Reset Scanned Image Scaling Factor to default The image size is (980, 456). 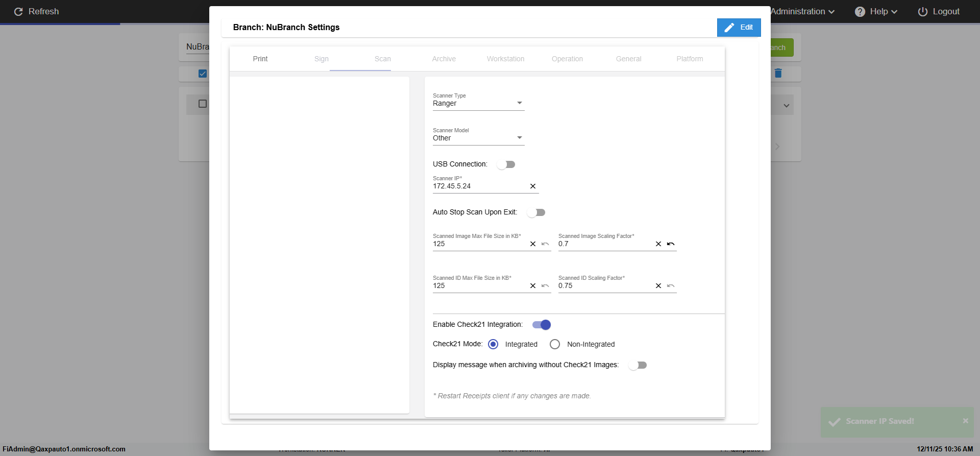[671, 244]
